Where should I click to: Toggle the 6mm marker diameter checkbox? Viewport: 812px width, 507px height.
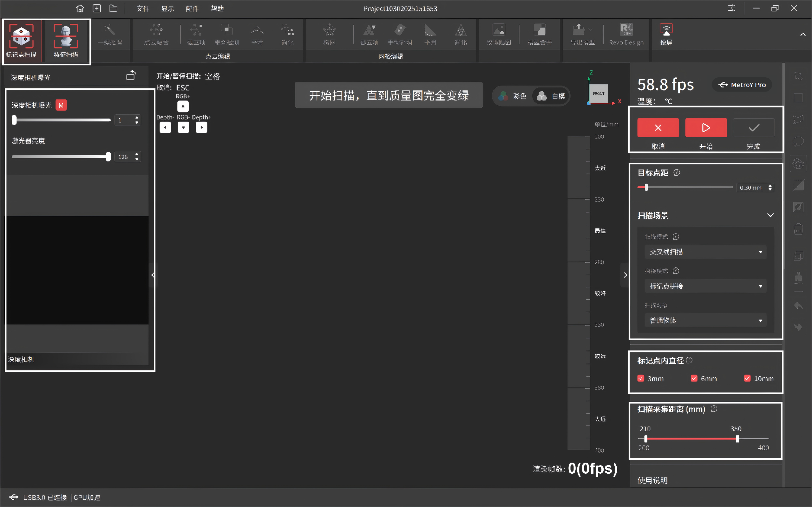click(694, 378)
